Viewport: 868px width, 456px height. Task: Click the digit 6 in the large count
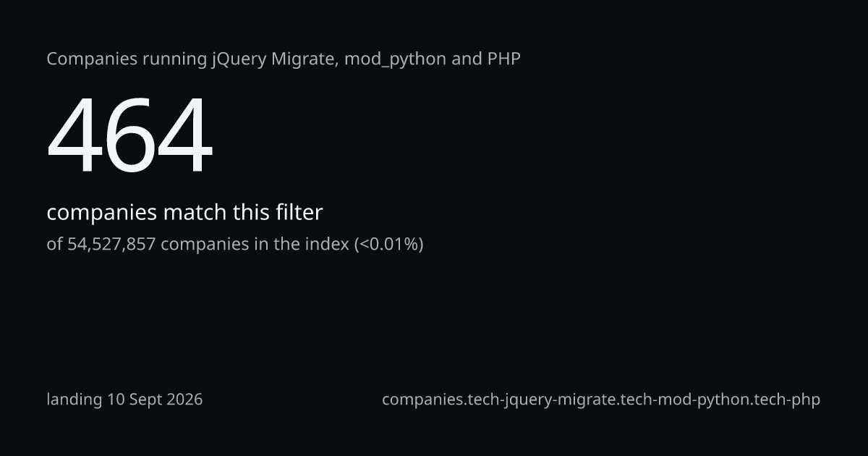click(x=130, y=136)
